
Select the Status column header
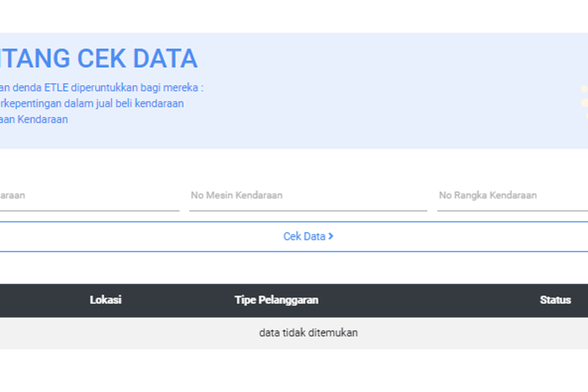tap(555, 300)
